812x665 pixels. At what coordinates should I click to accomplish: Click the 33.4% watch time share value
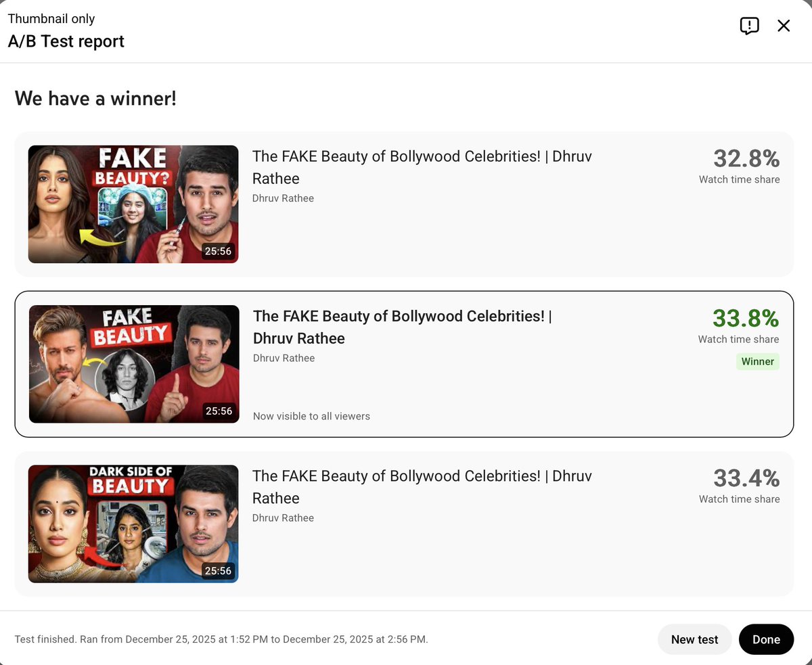tap(746, 478)
